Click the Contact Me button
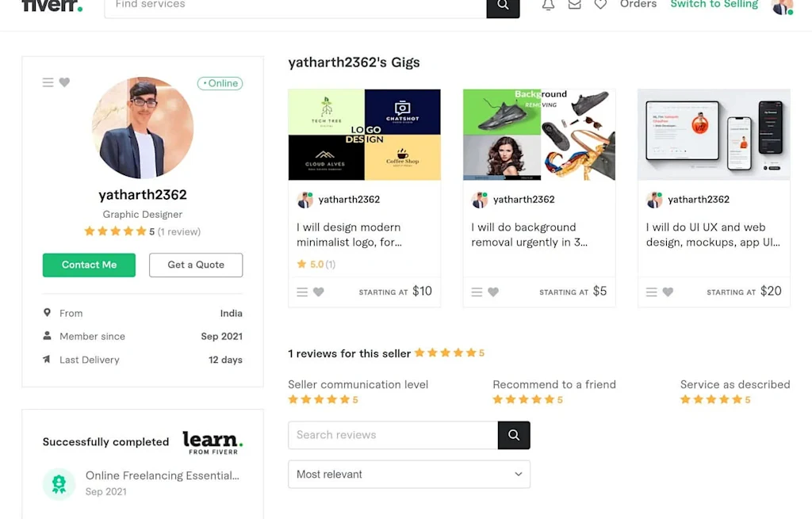812x519 pixels. (89, 265)
